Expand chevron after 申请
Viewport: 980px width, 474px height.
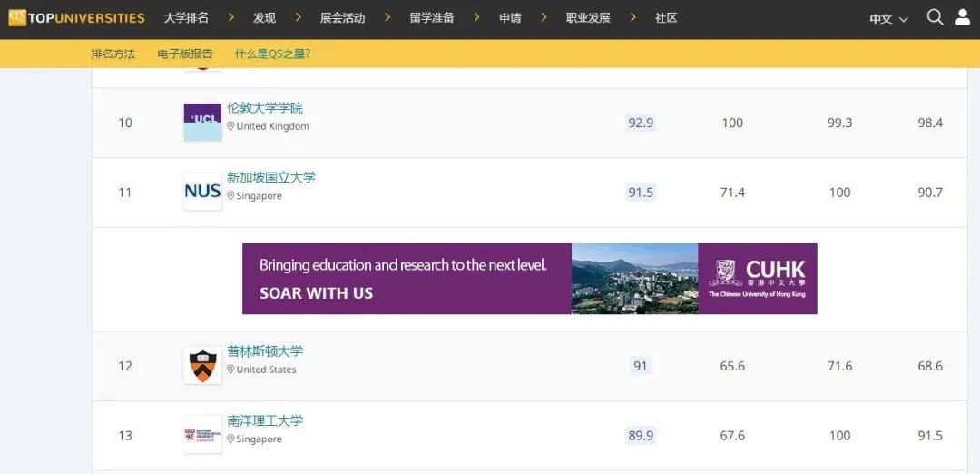(x=544, y=17)
